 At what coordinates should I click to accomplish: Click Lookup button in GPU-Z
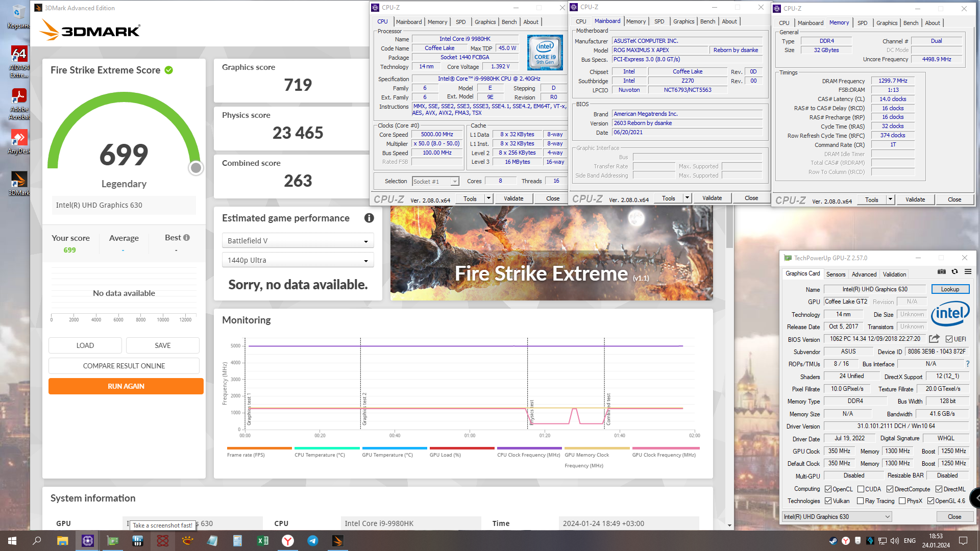[x=950, y=289]
